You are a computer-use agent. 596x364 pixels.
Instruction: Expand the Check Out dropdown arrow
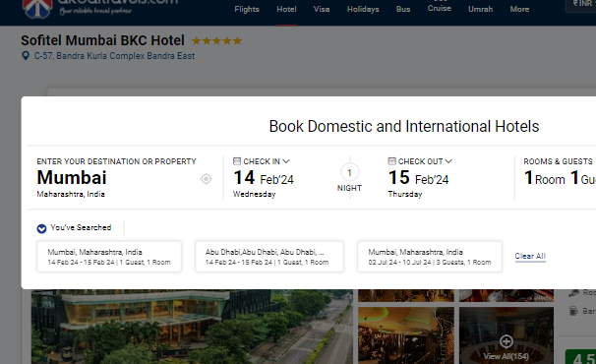point(448,161)
